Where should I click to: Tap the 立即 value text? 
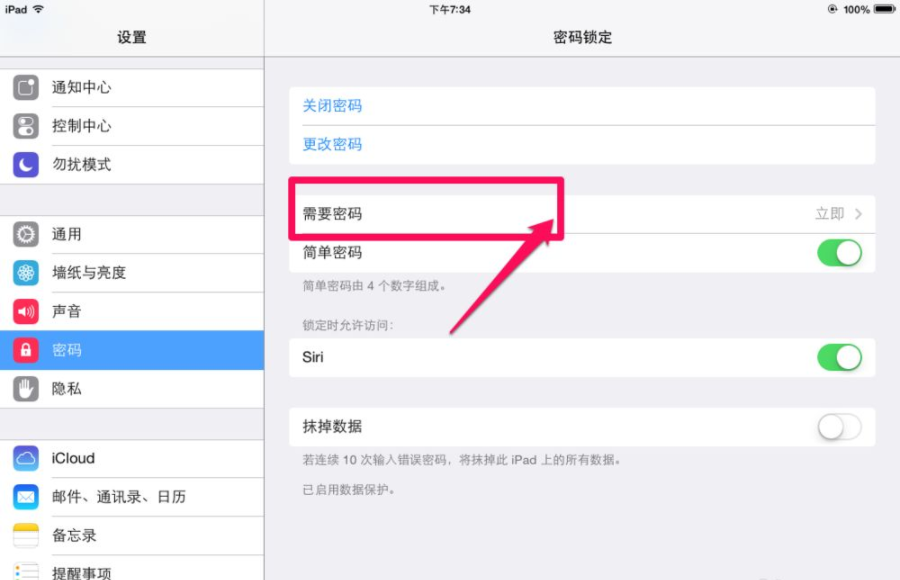point(829,214)
